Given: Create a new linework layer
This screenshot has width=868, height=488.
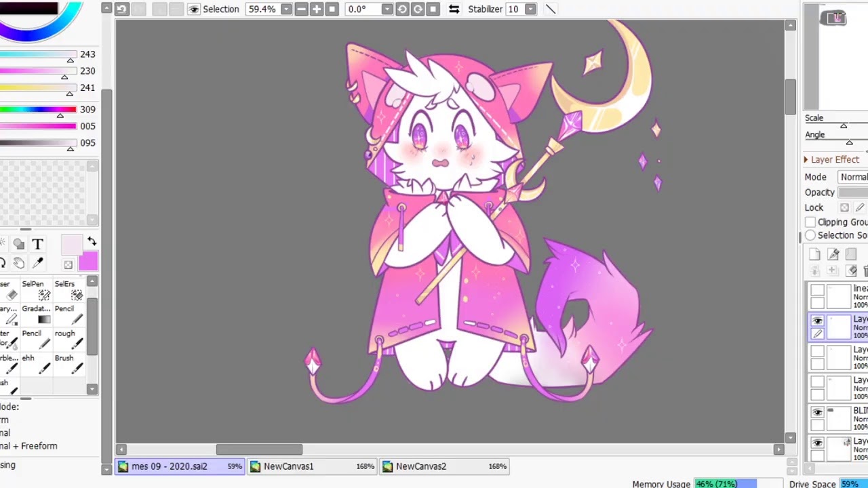Looking at the screenshot, I should 833,254.
